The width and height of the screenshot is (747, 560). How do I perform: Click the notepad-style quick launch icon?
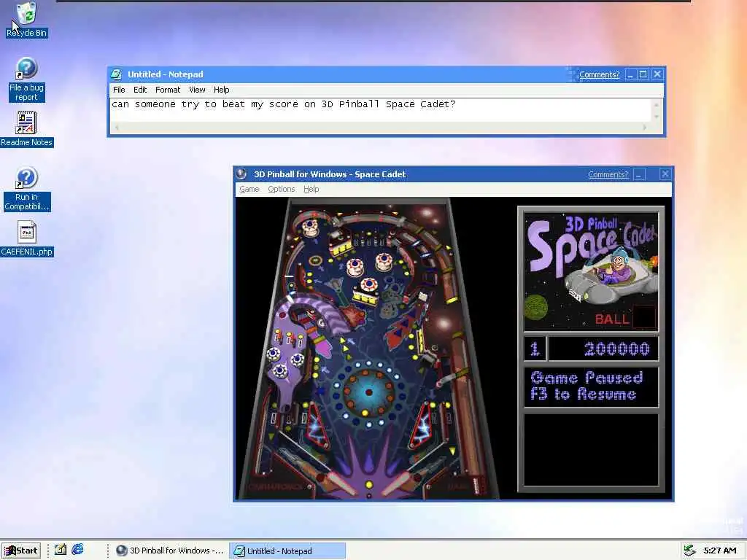pos(60,550)
